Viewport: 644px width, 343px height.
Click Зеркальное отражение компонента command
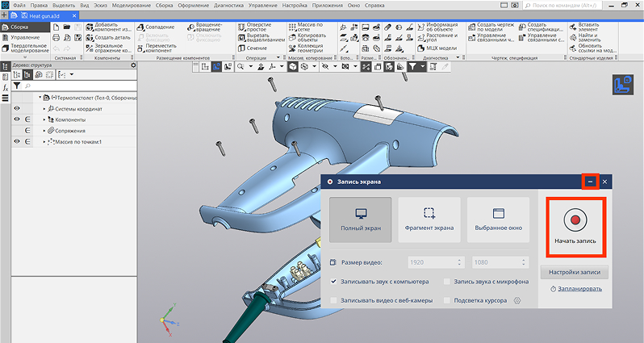[x=109, y=48]
